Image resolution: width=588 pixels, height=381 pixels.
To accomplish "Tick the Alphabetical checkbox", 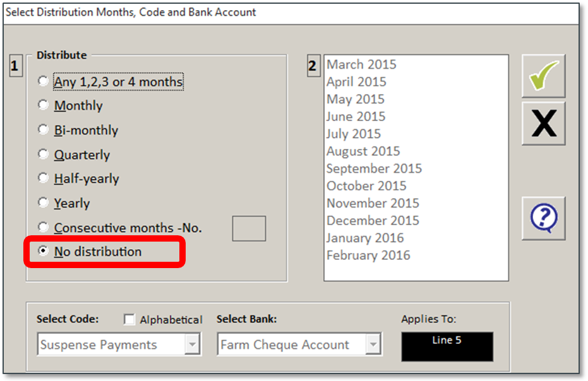I will click(x=129, y=319).
